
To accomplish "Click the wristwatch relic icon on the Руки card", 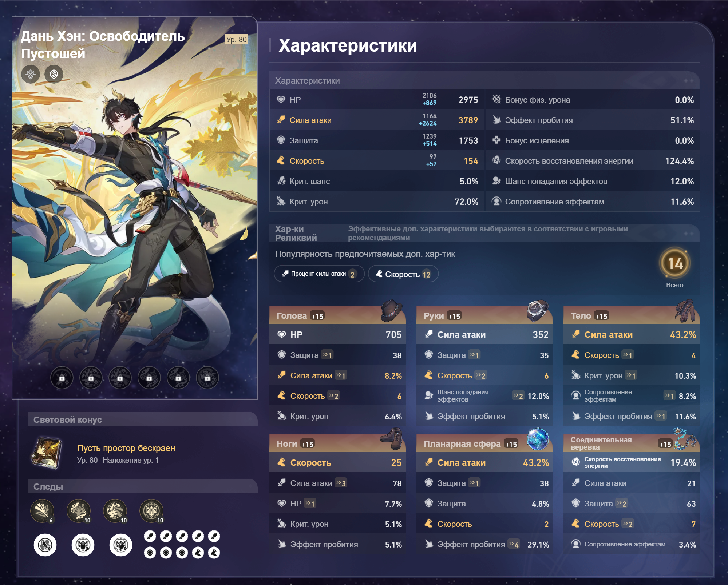I will tap(538, 310).
